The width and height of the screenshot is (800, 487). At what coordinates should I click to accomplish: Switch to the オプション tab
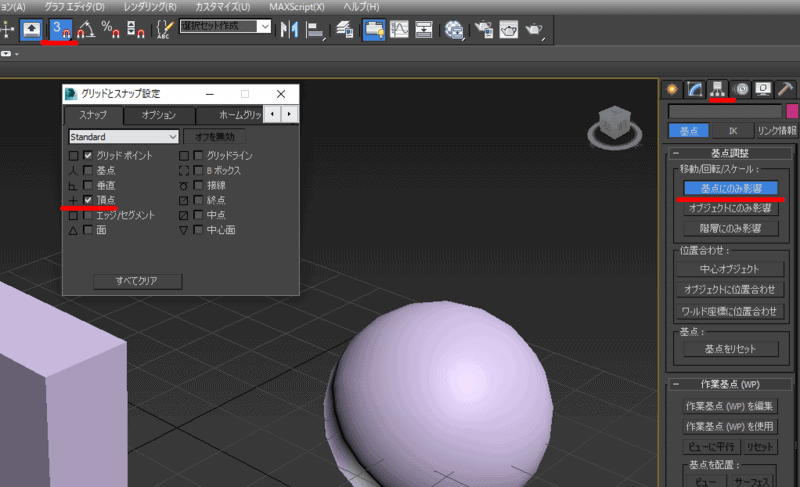[x=158, y=115]
